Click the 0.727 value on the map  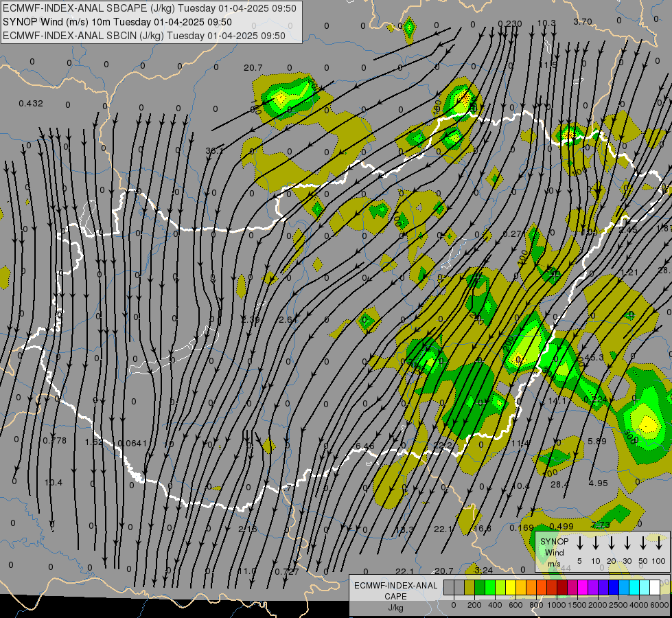coord(287,571)
